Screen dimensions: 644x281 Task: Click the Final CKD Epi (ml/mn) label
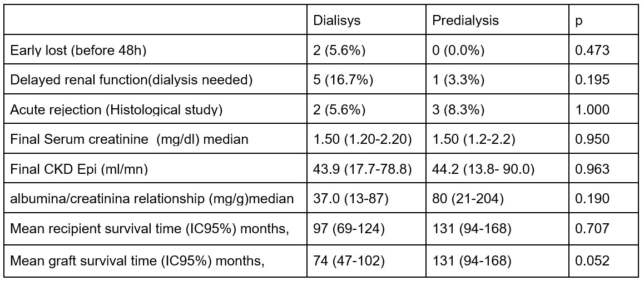79,169
